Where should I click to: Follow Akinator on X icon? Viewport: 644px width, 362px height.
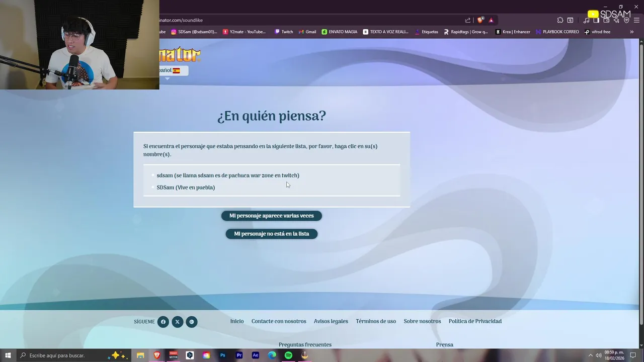click(177, 322)
